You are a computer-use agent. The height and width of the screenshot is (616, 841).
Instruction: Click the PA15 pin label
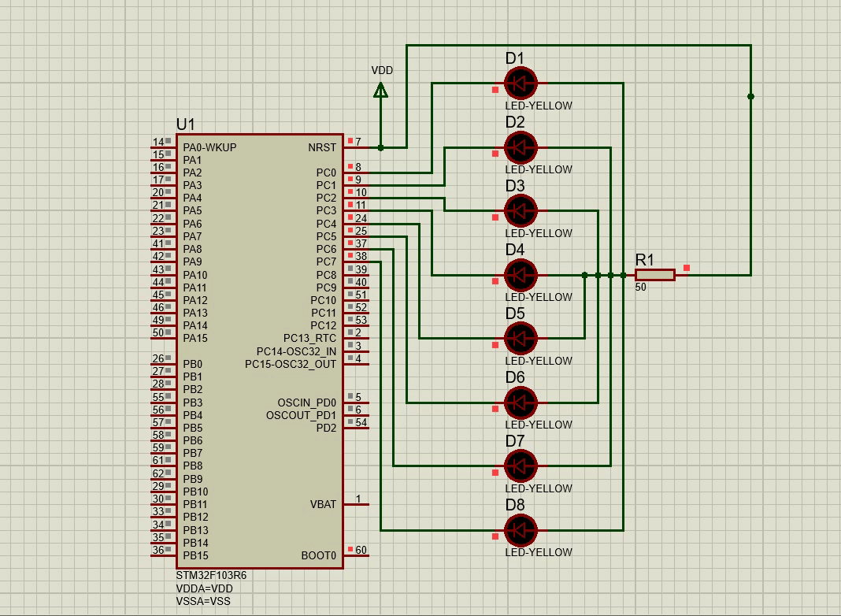point(195,338)
